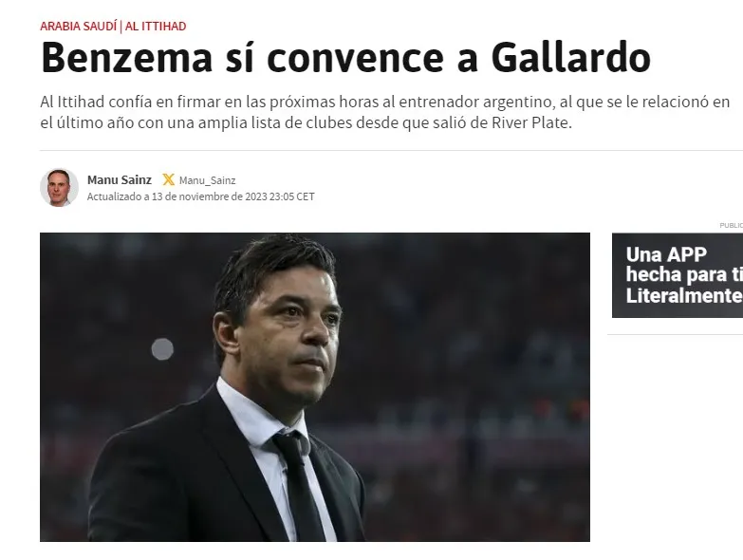Click the X (Twitter) icon beside Manu_Sainz
Viewport: 743px width, 560px height.
pos(168,180)
